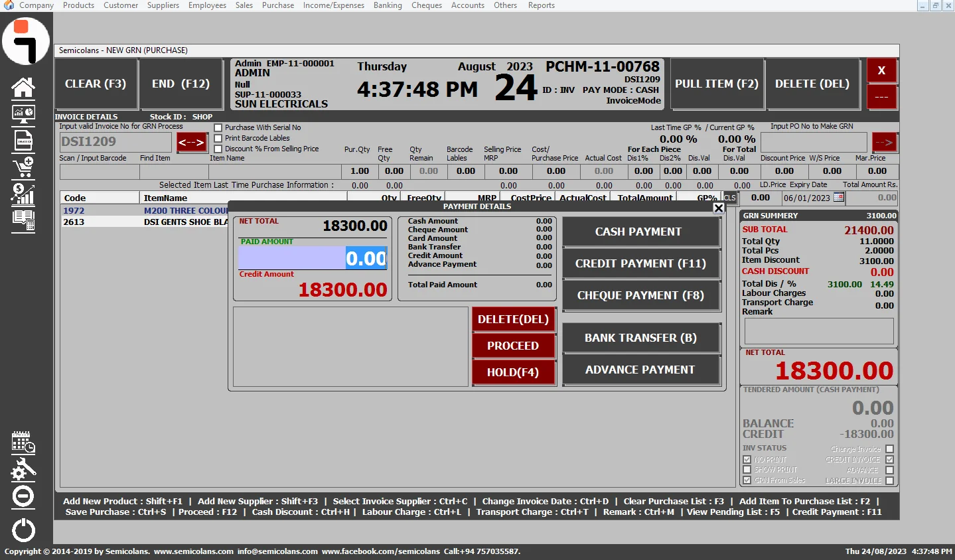Click the ledger book with calculator icon

point(23,220)
